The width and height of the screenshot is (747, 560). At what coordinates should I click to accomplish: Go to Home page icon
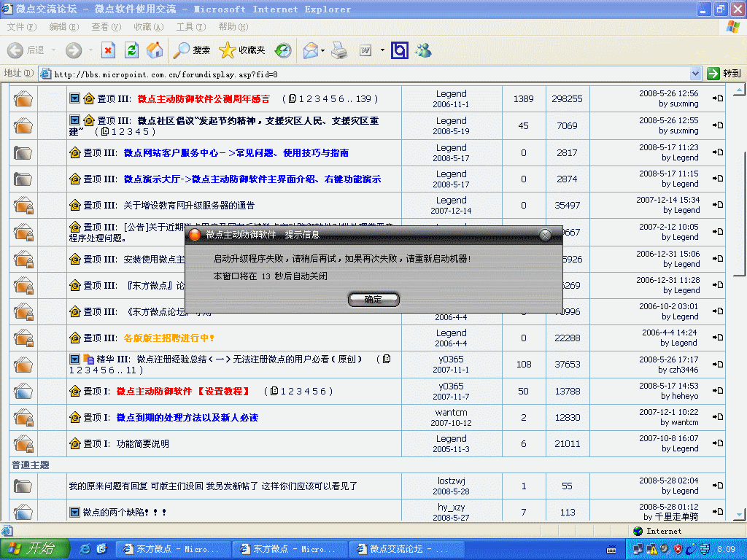pos(155,50)
